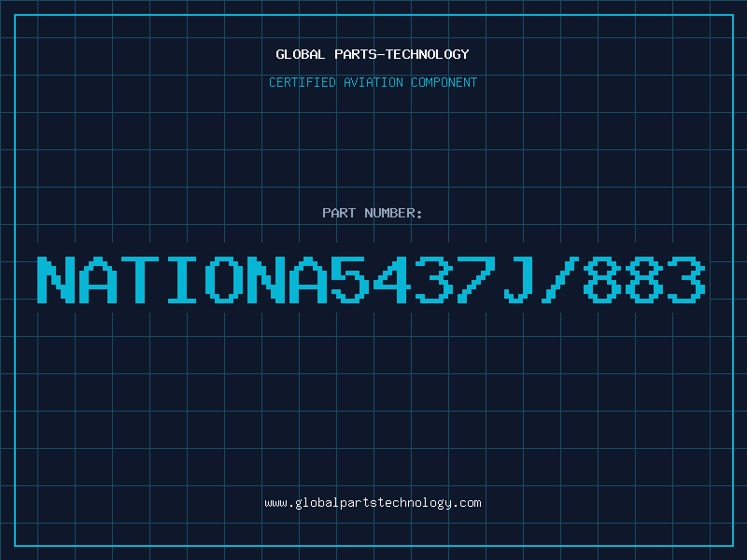This screenshot has width=747, height=560.
Task: Select the part number NATIONA5437J/883
Action: [x=371, y=279]
